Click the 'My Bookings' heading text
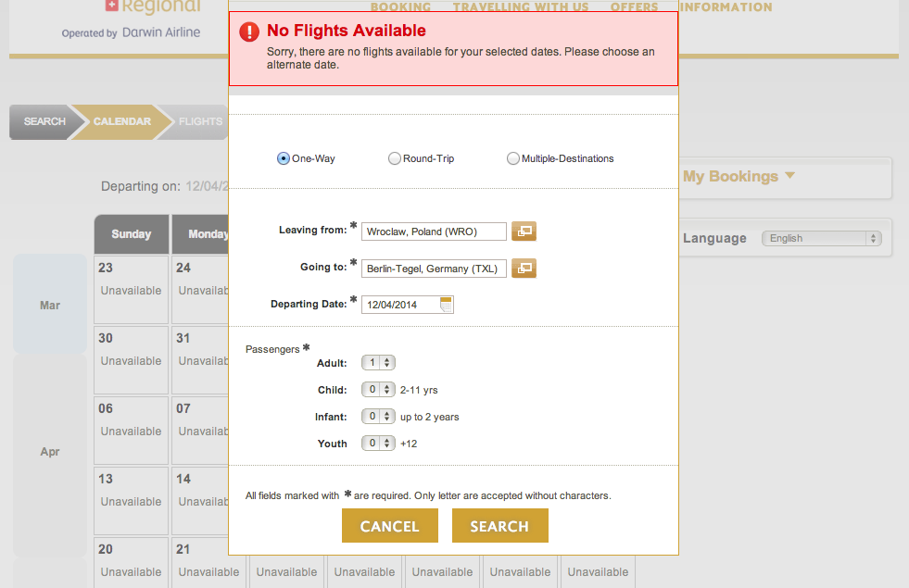This screenshot has width=909, height=588. click(x=730, y=176)
